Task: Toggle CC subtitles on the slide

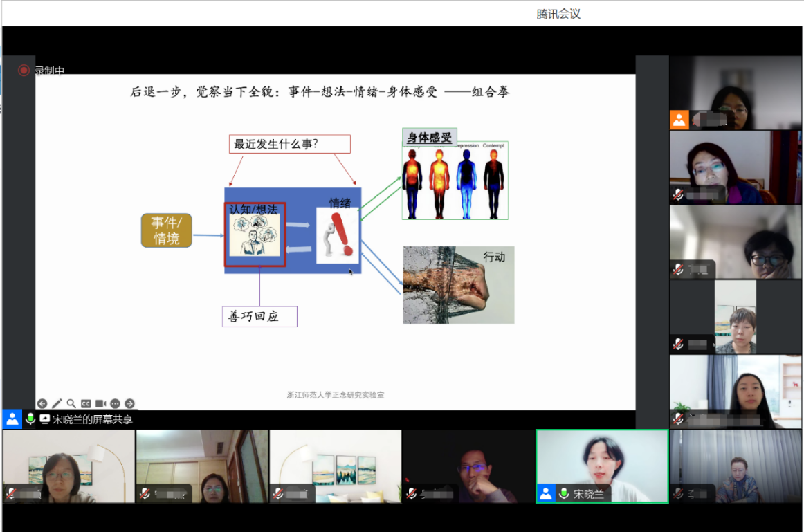Action: [x=86, y=403]
